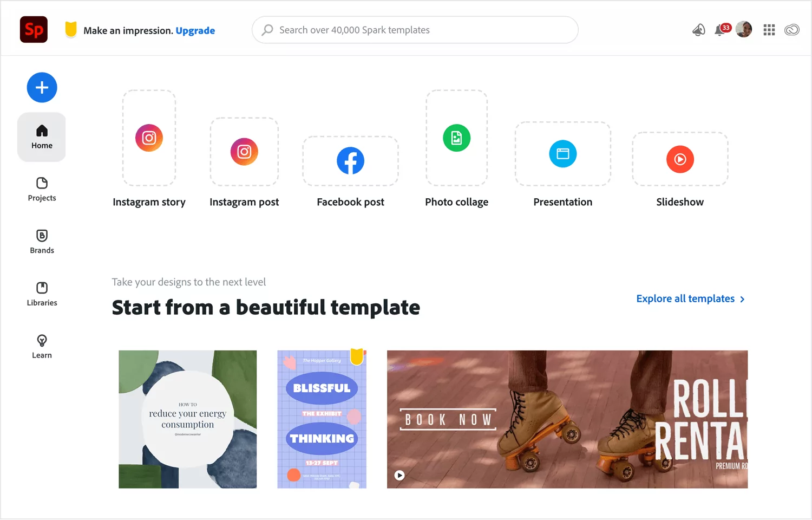Select the Instagram story icon
The image size is (812, 520).
pyautogui.click(x=149, y=138)
